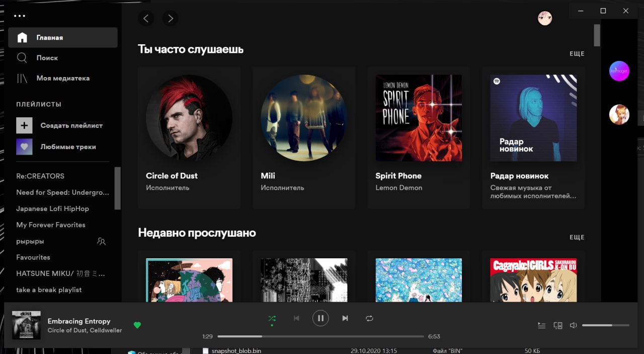Viewport: 644px width, 354px height.
Task: Go back with left arrow button
Action: point(146,19)
